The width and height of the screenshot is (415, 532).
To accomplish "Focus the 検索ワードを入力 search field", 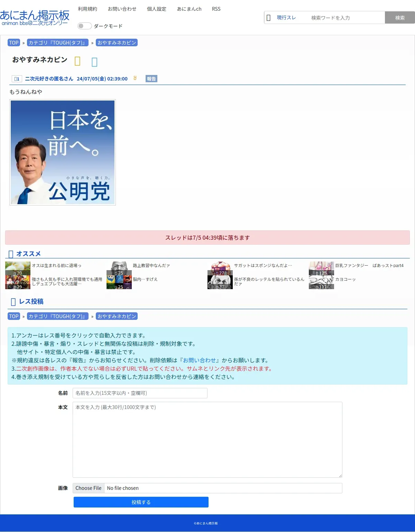I will [346, 18].
